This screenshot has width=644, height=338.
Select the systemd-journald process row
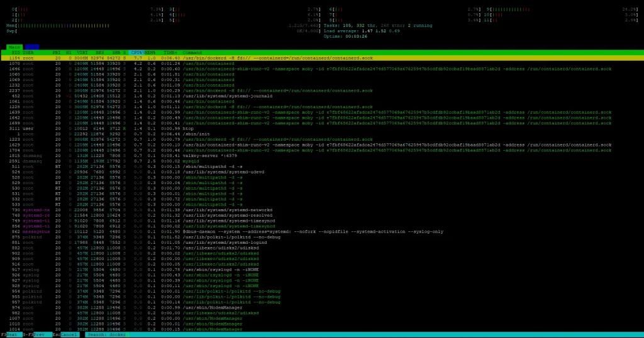322,96
